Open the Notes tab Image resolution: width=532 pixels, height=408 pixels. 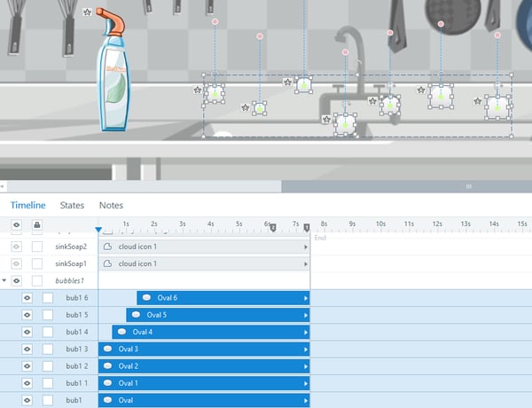click(x=111, y=205)
